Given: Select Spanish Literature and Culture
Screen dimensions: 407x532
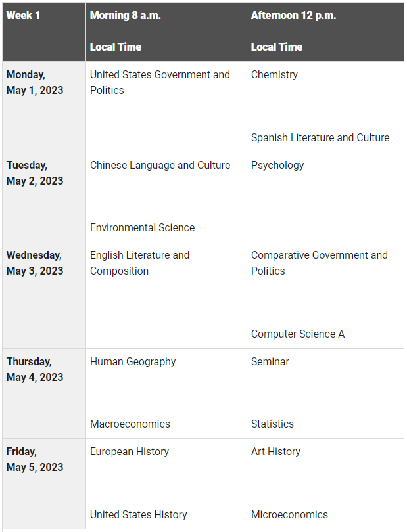Looking at the screenshot, I should pyautogui.click(x=320, y=138).
